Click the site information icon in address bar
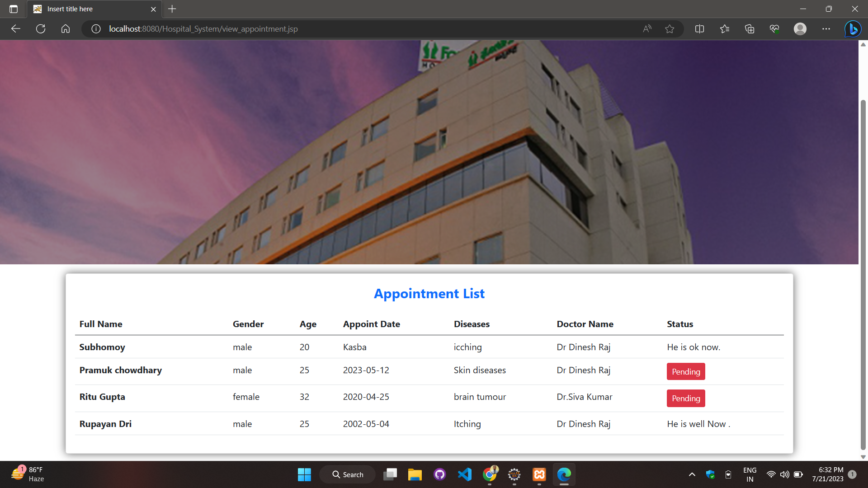The height and width of the screenshot is (488, 868). point(95,28)
